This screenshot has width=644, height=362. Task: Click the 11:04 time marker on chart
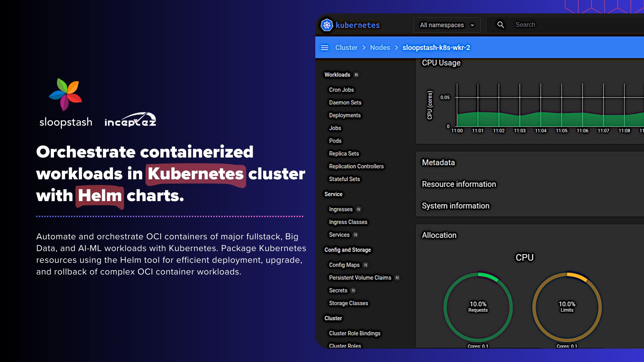(540, 131)
